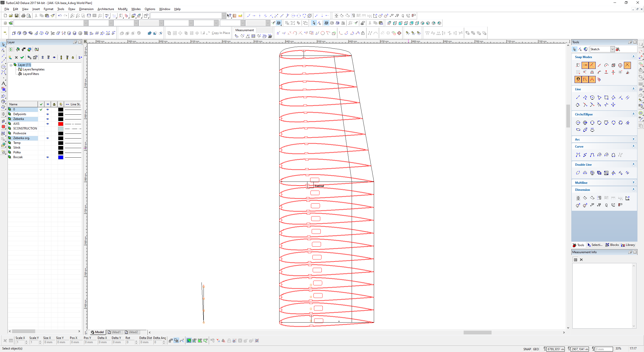
Task: Click the Print icon in toolbar
Action: (23, 16)
